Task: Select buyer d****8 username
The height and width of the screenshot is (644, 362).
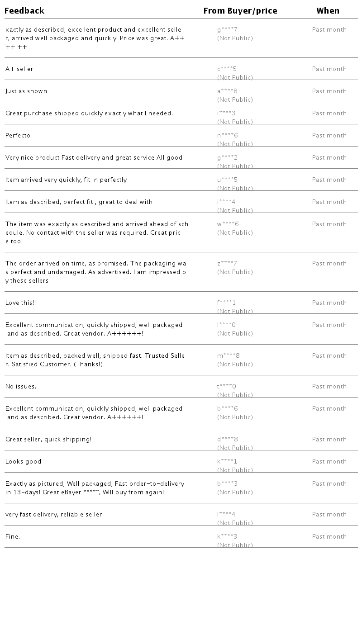Action: [x=228, y=440]
